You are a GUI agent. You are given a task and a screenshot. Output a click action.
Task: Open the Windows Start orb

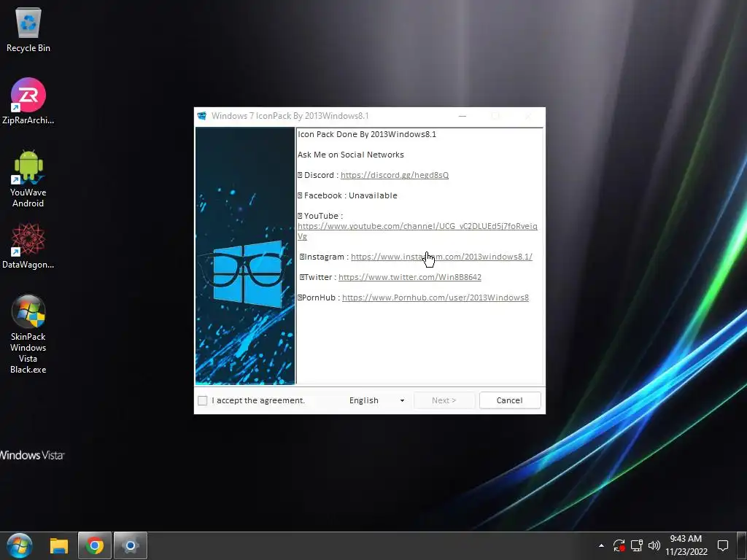tap(20, 545)
